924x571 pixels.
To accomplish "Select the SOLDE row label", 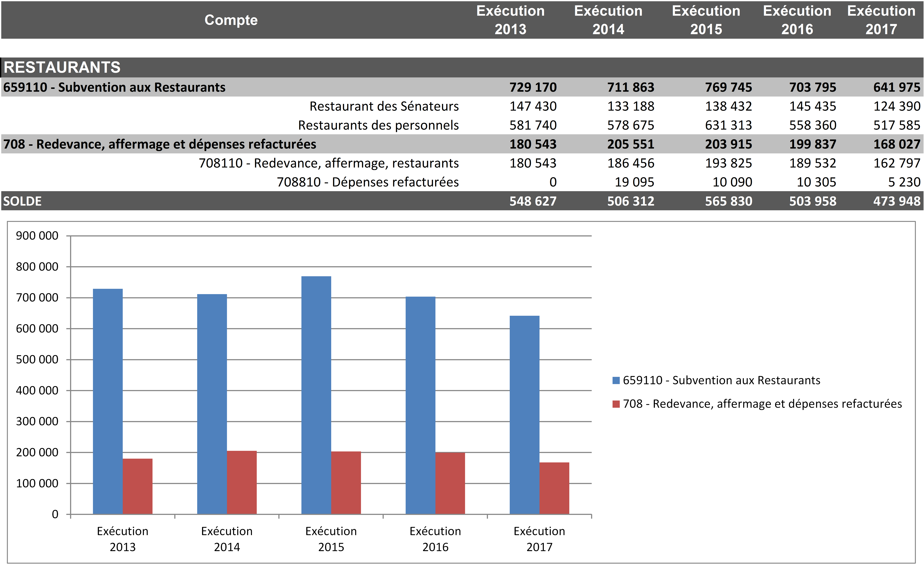I will coord(22,201).
